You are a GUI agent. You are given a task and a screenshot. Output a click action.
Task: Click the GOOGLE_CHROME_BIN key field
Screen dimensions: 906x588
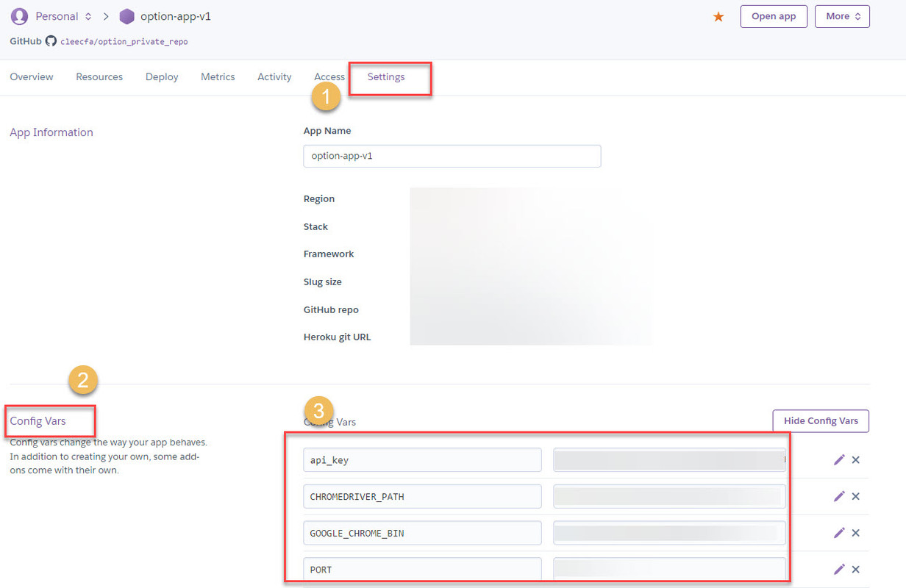[423, 533]
